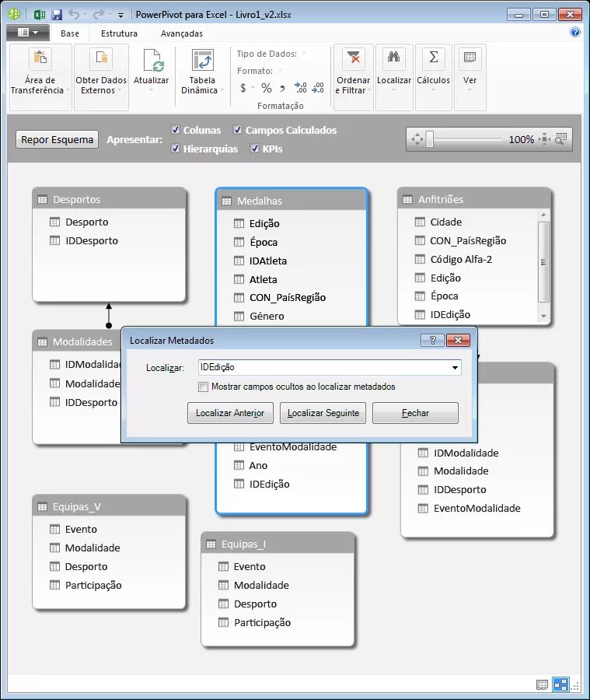This screenshot has width=590, height=700.
Task: Enable Mostrar campos ocultos checkbox
Action: (203, 387)
